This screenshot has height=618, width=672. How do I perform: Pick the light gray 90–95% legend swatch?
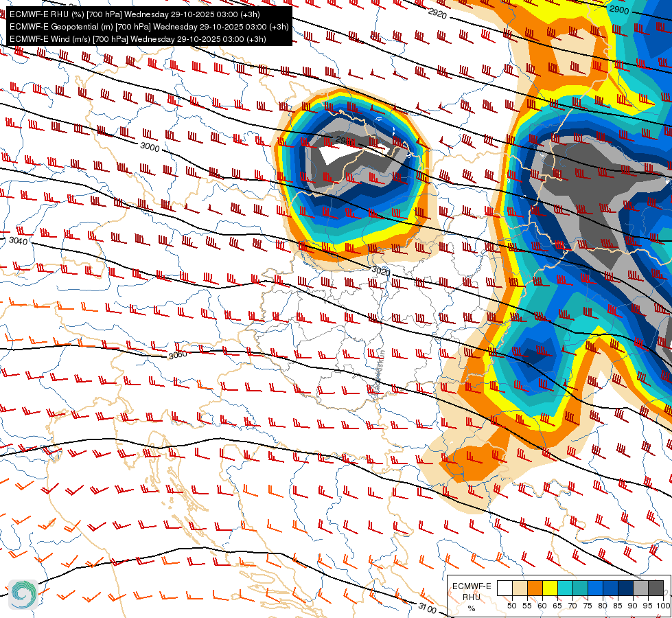point(640,588)
